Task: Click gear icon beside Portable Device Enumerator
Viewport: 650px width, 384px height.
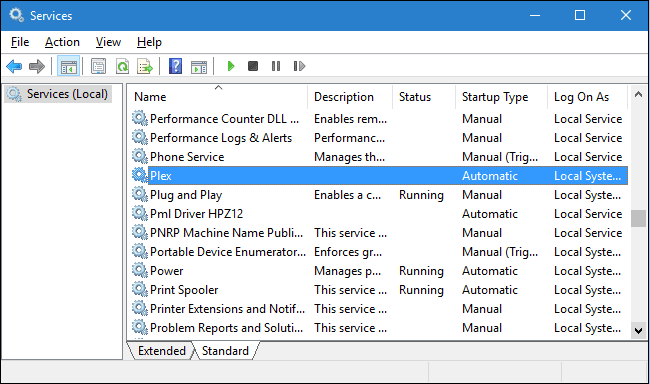Action: pos(140,252)
